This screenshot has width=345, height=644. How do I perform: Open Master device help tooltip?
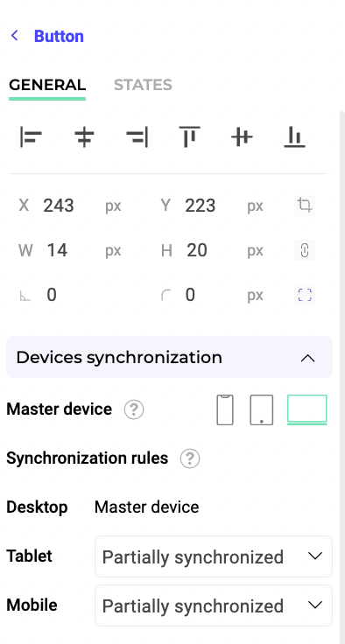134,409
